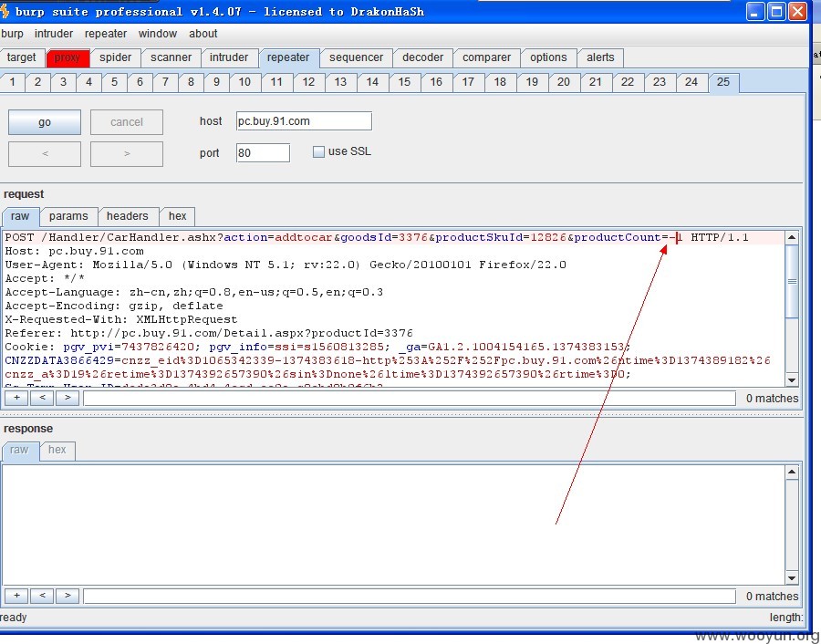Select repeater request tab 20

coord(564,82)
